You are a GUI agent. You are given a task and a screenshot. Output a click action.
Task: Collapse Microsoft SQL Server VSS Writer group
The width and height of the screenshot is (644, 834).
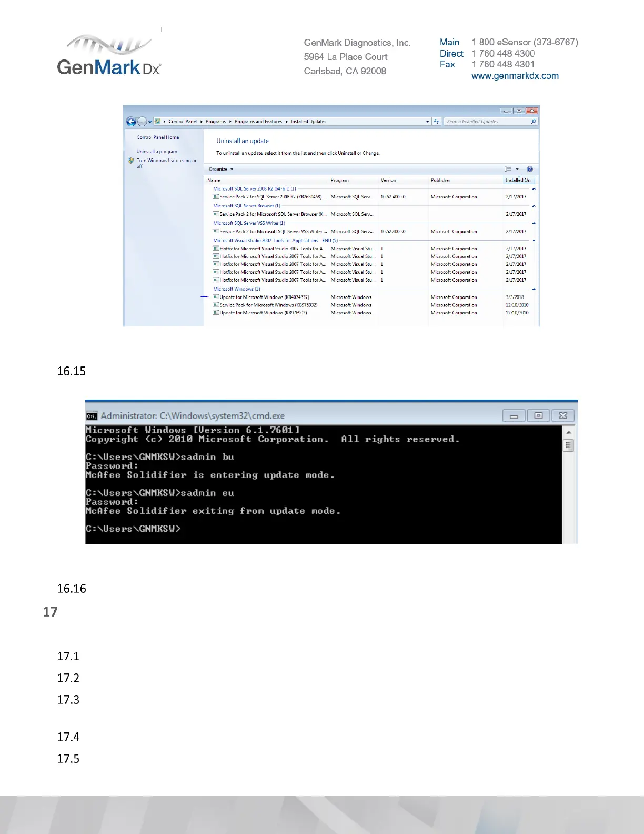point(534,223)
